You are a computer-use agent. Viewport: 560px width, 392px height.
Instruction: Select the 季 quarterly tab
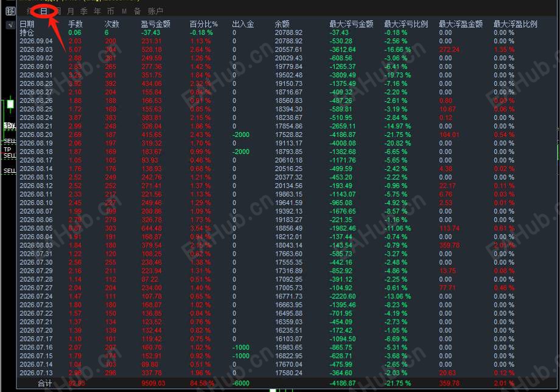pos(84,12)
